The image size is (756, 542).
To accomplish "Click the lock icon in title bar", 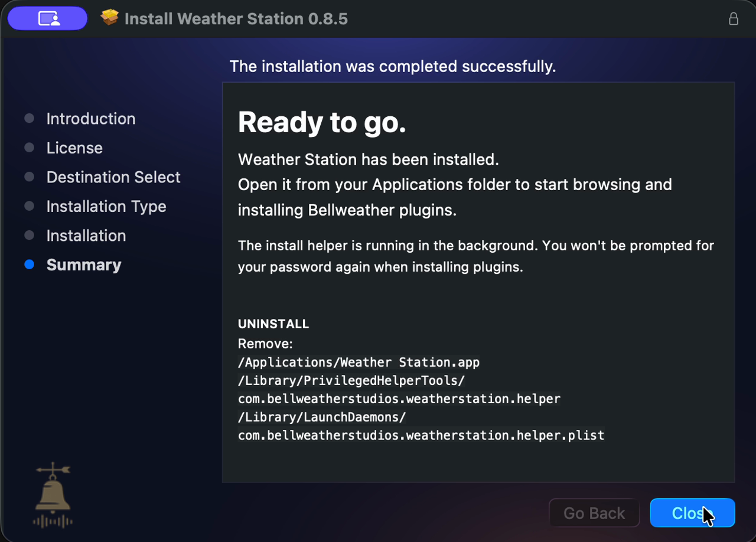I will coord(733,18).
